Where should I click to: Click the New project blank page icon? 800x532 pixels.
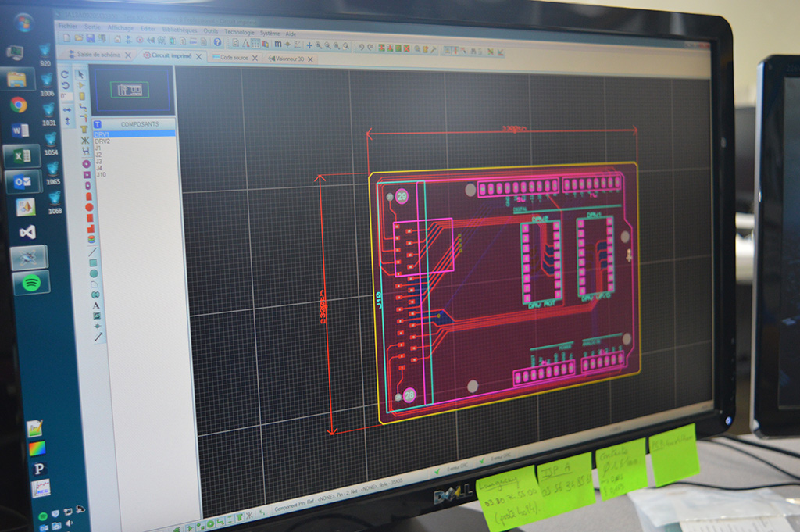[x=67, y=38]
